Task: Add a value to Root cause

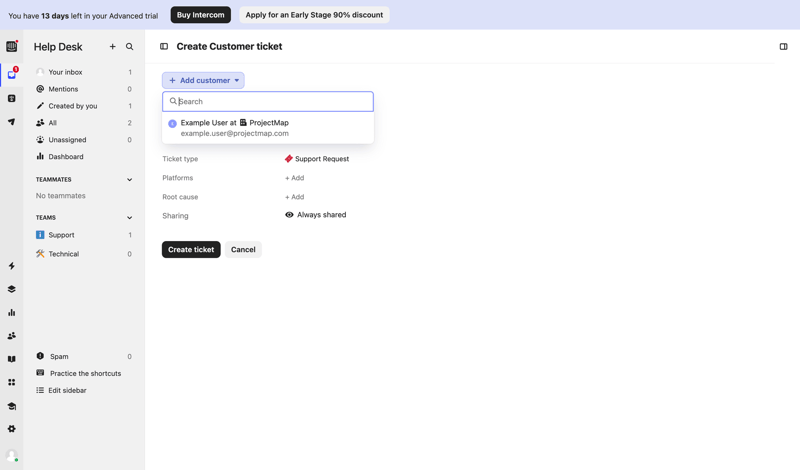Action: point(294,196)
